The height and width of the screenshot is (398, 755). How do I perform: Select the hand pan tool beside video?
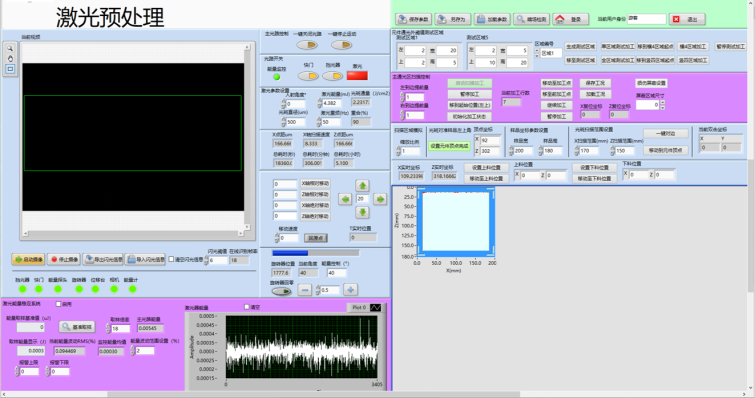pos(10,59)
